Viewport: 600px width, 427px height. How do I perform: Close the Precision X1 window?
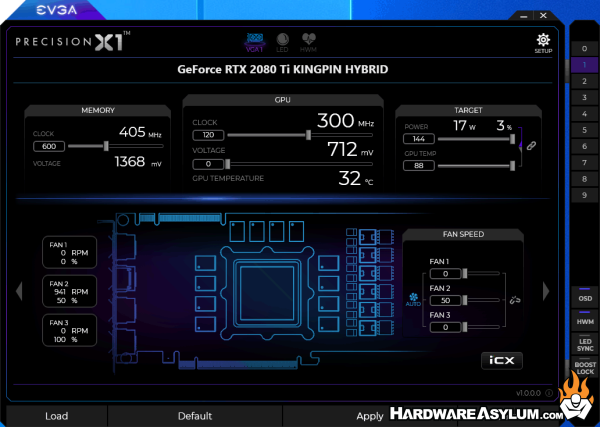pyautogui.click(x=543, y=16)
